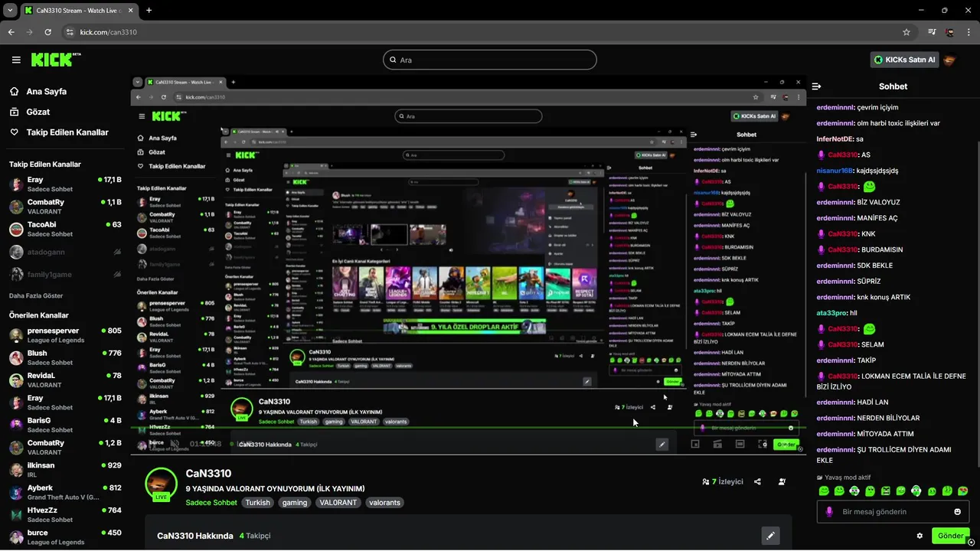Select the CaN3310 Stream browser tab

(78, 11)
